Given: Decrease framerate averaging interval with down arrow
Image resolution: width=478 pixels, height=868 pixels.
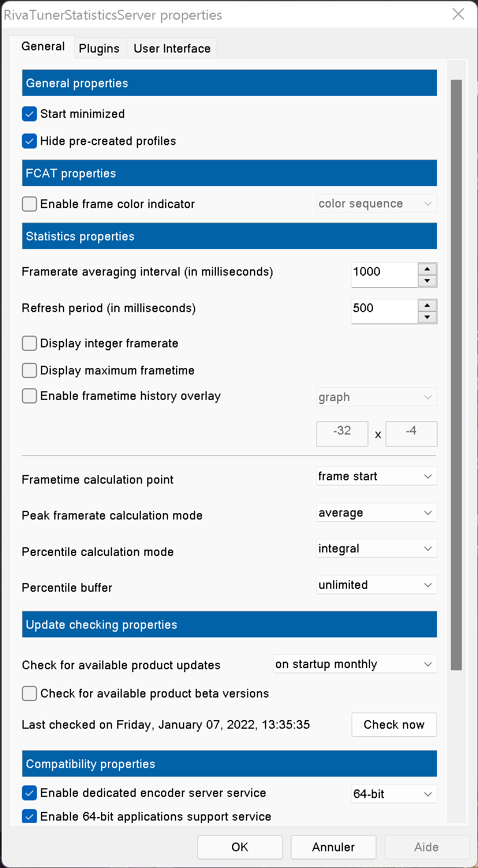Looking at the screenshot, I should [x=427, y=281].
